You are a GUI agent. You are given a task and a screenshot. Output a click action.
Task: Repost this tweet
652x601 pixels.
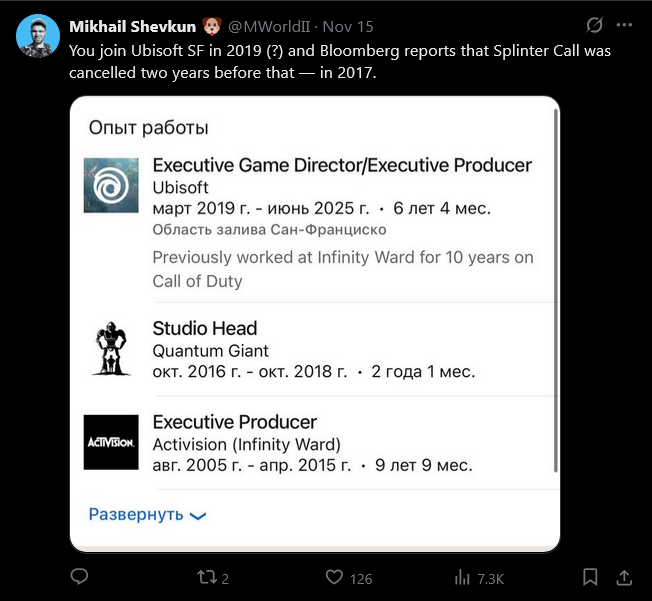tap(205, 577)
